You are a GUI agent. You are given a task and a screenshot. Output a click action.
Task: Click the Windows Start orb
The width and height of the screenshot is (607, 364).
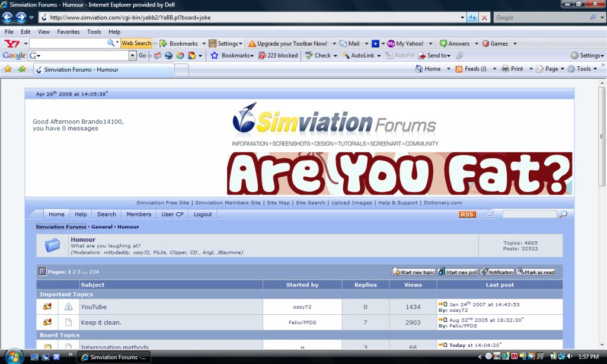(x=13, y=357)
